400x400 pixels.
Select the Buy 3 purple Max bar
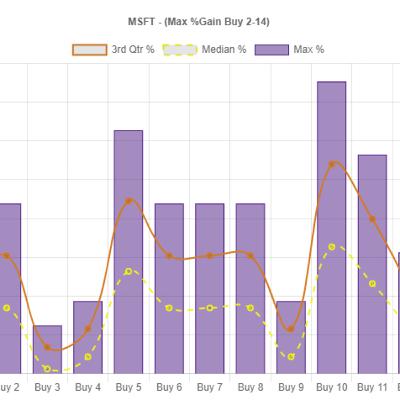tap(47, 349)
